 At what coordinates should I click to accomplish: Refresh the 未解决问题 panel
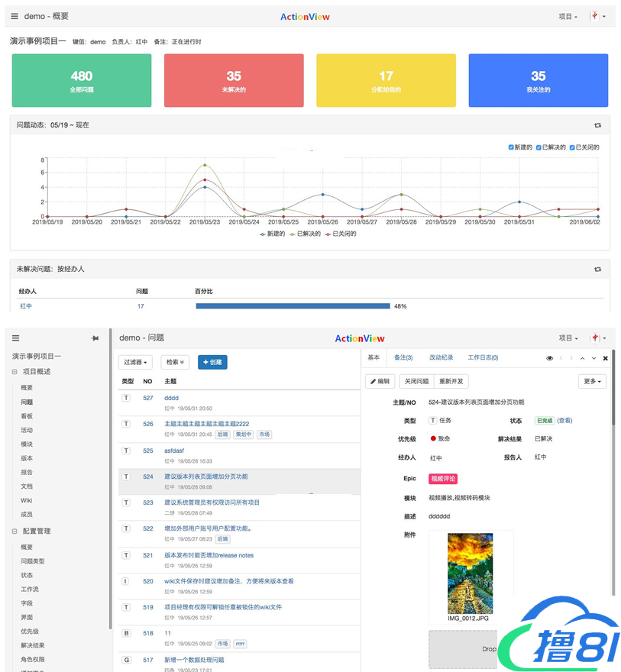point(597,270)
